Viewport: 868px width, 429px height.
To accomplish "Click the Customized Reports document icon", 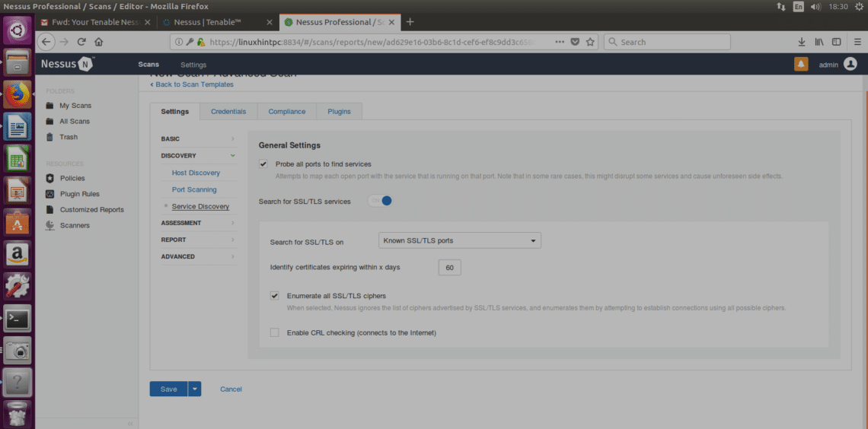I will (x=49, y=209).
